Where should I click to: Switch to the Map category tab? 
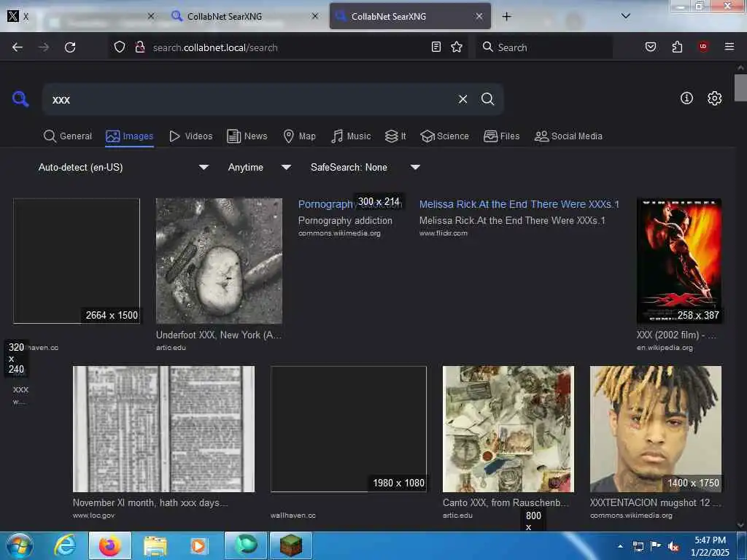300,136
